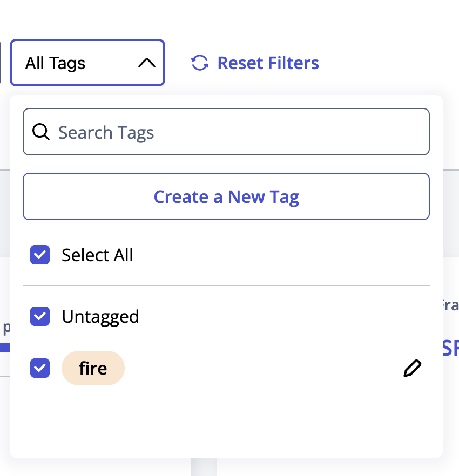Toggle the Untagged checkbox
This screenshot has height=476, width=459.
40,316
